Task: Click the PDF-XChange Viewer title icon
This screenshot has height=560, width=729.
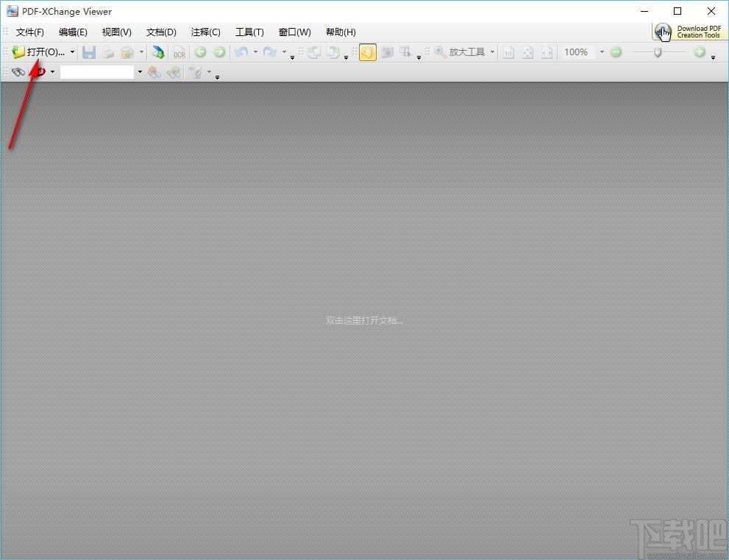Action: 12,11
